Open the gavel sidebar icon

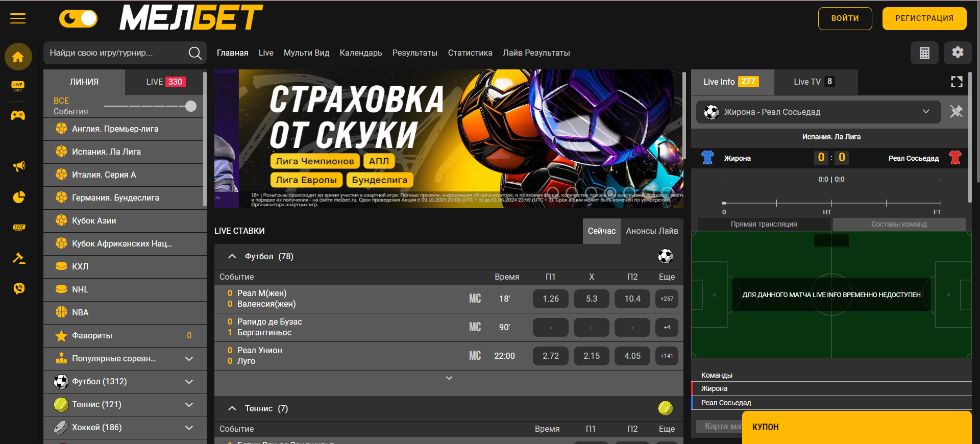coord(19,258)
